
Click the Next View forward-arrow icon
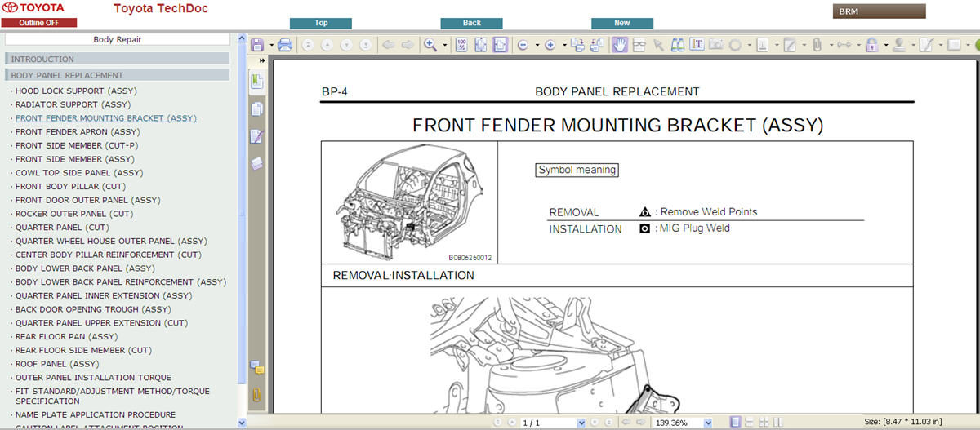[408, 45]
